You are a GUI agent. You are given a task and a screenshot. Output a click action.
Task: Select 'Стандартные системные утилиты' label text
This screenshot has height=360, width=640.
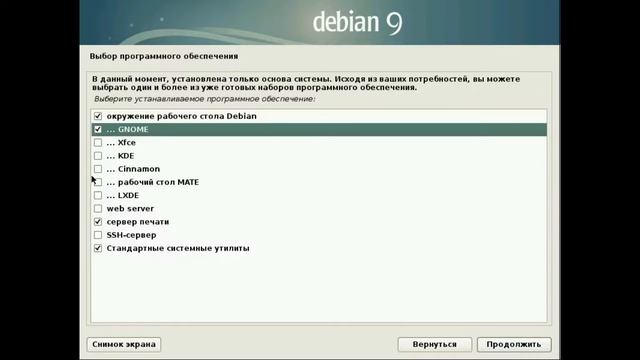pyautogui.click(x=178, y=248)
